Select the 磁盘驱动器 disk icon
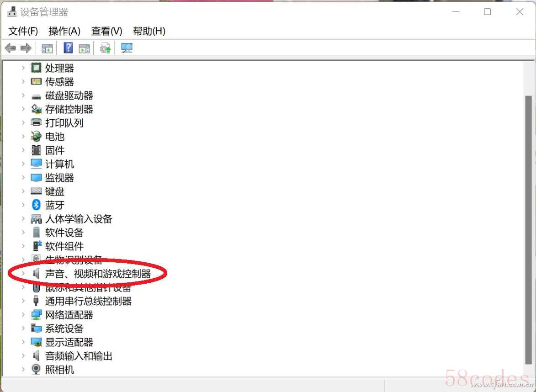 36,96
